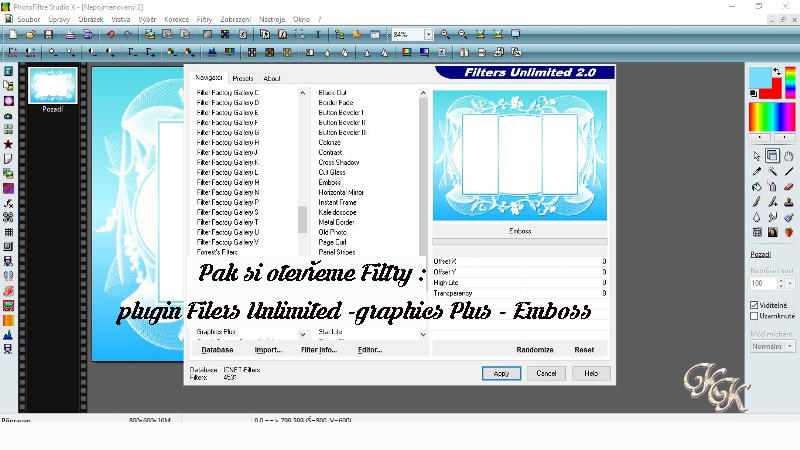Click the text T tool icon in toolbar
Viewport: 800px width, 450px height.
click(x=317, y=34)
